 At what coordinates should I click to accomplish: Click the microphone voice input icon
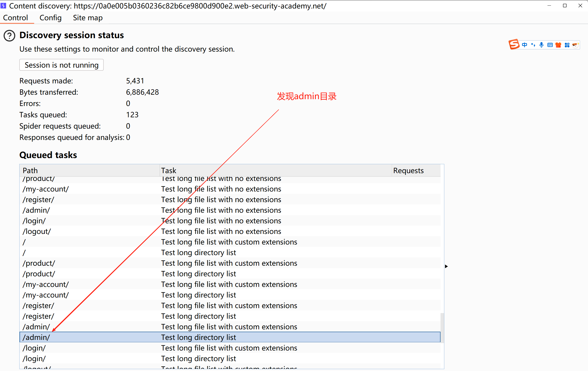pos(541,45)
